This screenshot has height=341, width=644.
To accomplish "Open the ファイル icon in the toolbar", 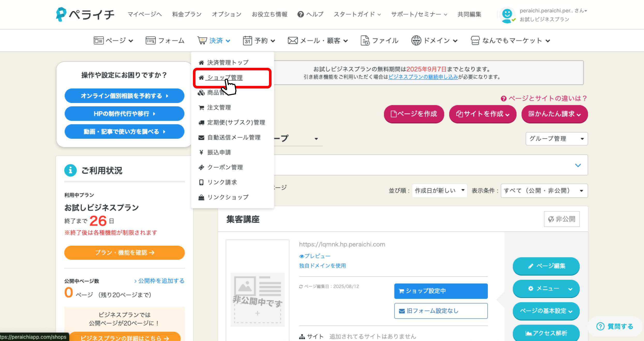I will pyautogui.click(x=365, y=40).
